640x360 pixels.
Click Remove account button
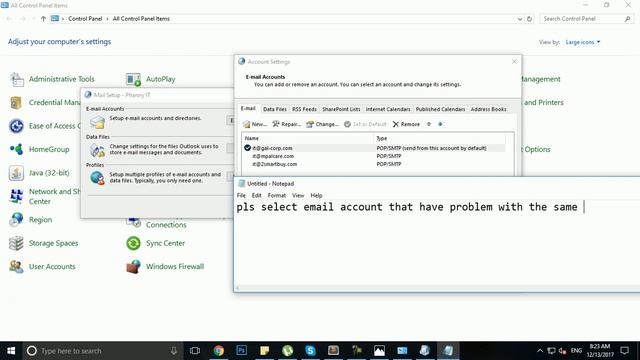pyautogui.click(x=406, y=124)
